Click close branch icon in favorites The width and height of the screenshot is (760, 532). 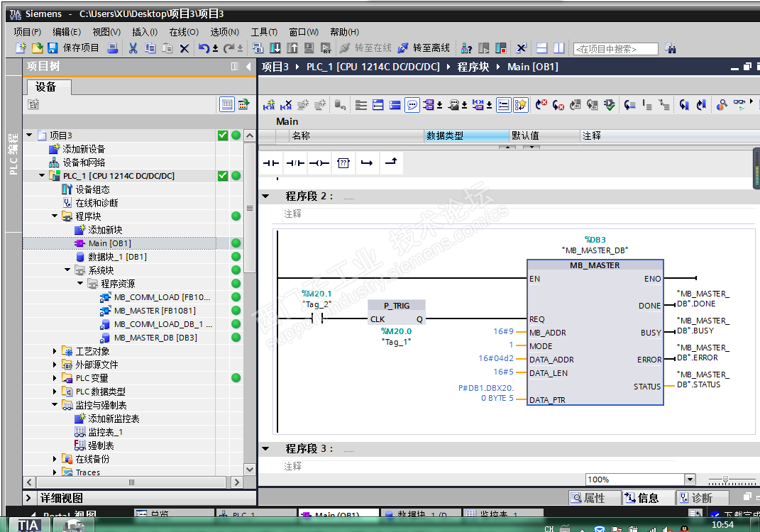point(391,162)
